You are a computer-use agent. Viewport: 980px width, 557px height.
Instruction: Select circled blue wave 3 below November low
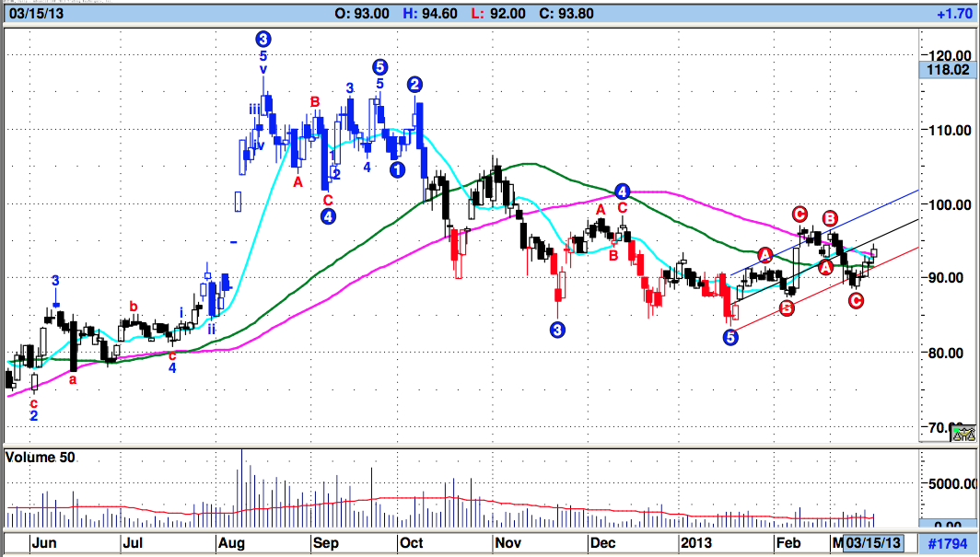pyautogui.click(x=557, y=330)
